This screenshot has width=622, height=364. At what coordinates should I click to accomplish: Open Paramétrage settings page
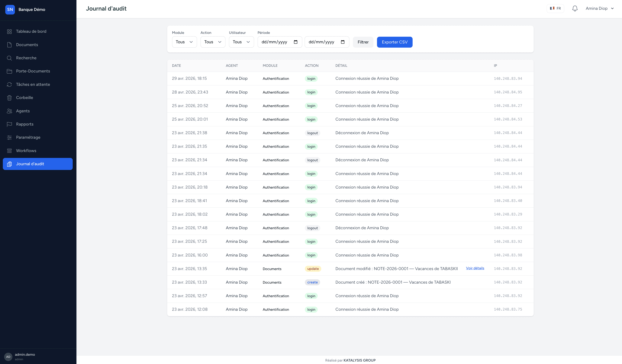38,137
